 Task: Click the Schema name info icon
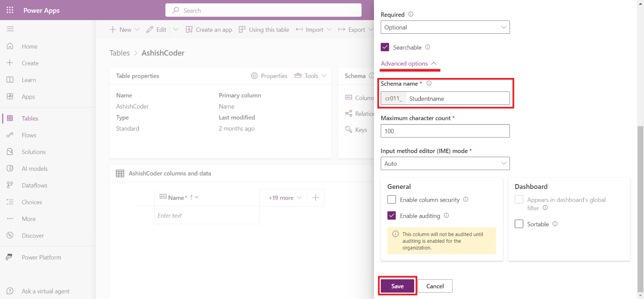[x=429, y=83]
